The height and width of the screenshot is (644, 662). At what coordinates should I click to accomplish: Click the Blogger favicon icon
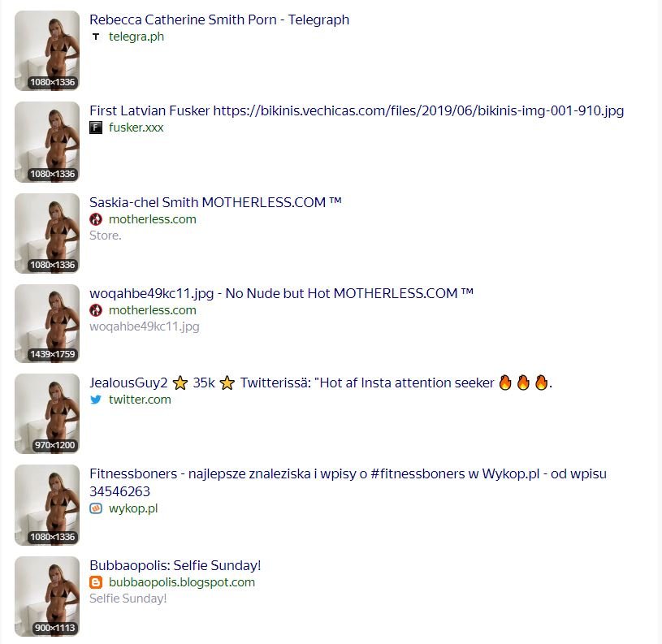(x=96, y=582)
